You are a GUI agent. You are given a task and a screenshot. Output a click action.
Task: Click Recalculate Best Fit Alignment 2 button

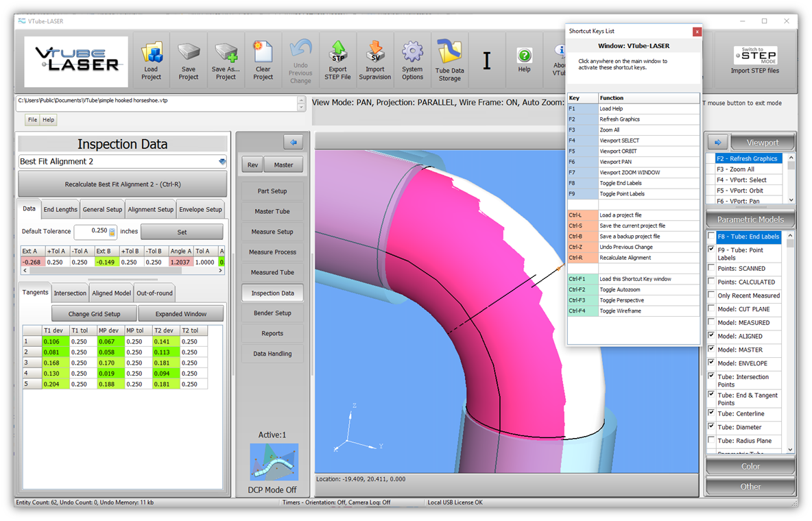123,184
